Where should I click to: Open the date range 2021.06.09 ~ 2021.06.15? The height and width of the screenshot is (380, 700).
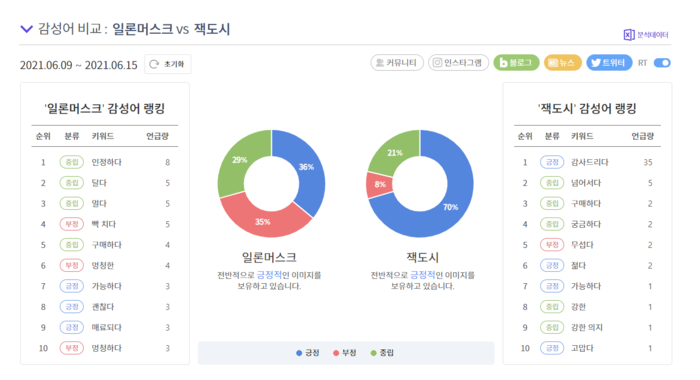click(x=79, y=65)
